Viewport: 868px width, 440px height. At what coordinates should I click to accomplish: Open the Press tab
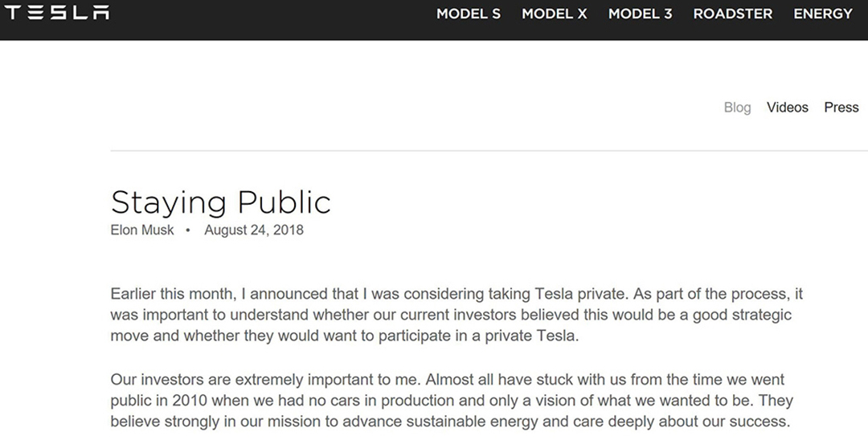(841, 108)
